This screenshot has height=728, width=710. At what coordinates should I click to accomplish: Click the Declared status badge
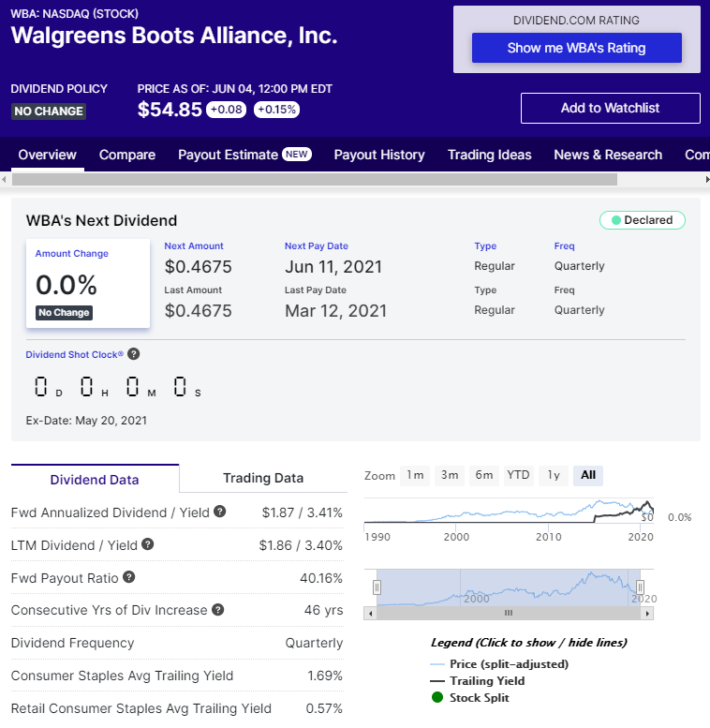[643, 220]
